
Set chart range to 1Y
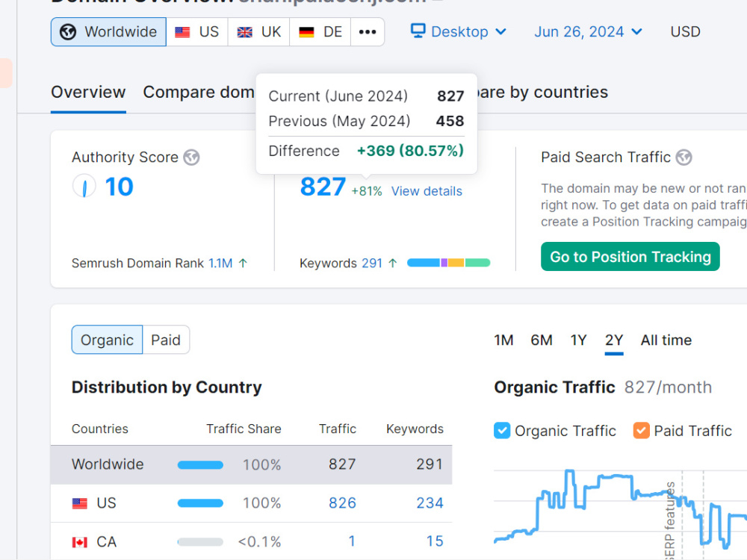[578, 340]
